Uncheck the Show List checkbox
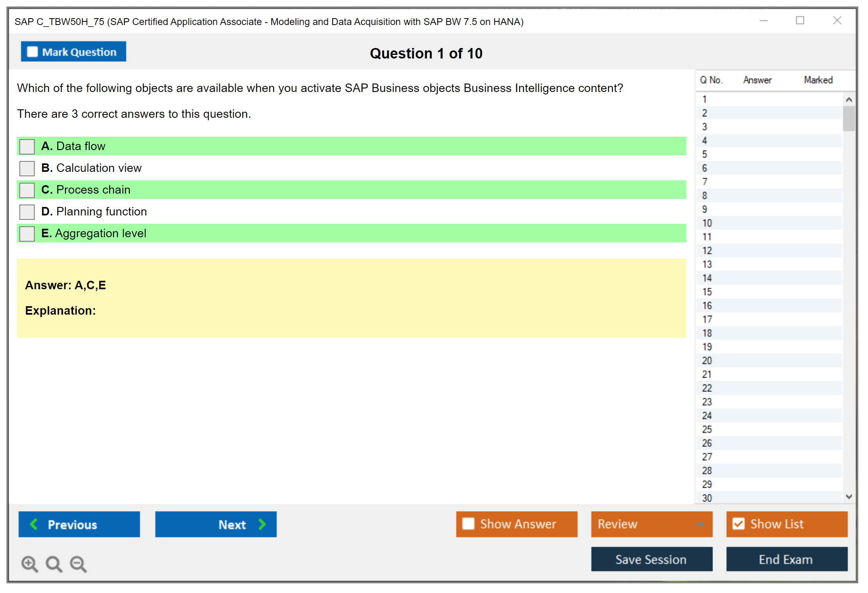 click(x=738, y=524)
